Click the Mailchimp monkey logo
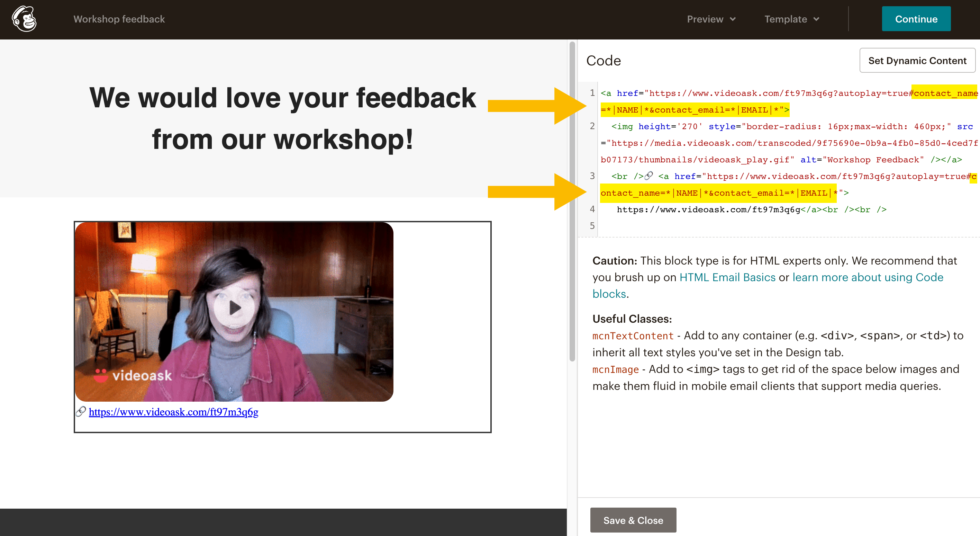 coord(24,19)
